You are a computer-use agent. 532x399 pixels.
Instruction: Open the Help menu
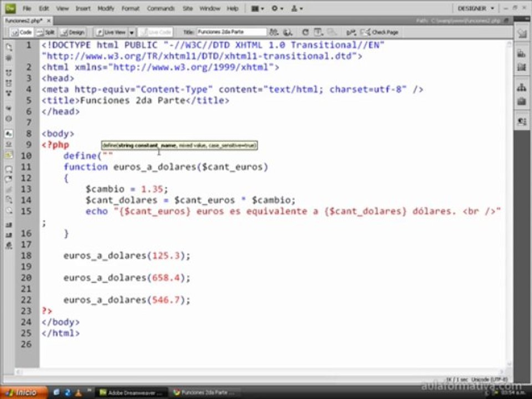233,8
